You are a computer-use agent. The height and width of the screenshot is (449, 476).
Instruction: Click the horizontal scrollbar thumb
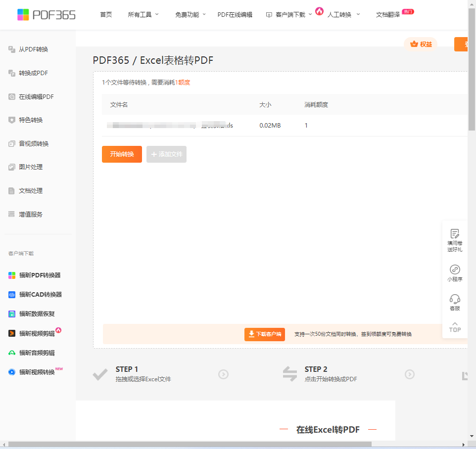(190, 445)
